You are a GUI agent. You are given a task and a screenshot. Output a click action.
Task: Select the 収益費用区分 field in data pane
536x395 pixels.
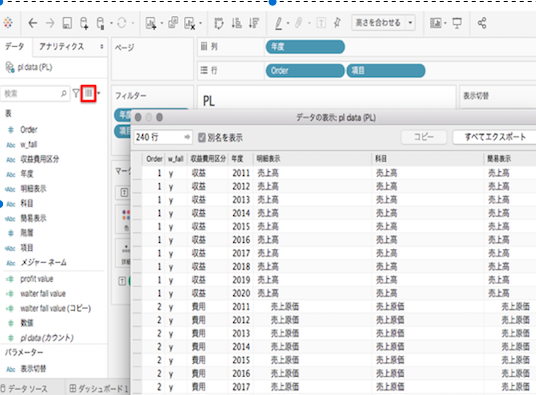pos(39,159)
